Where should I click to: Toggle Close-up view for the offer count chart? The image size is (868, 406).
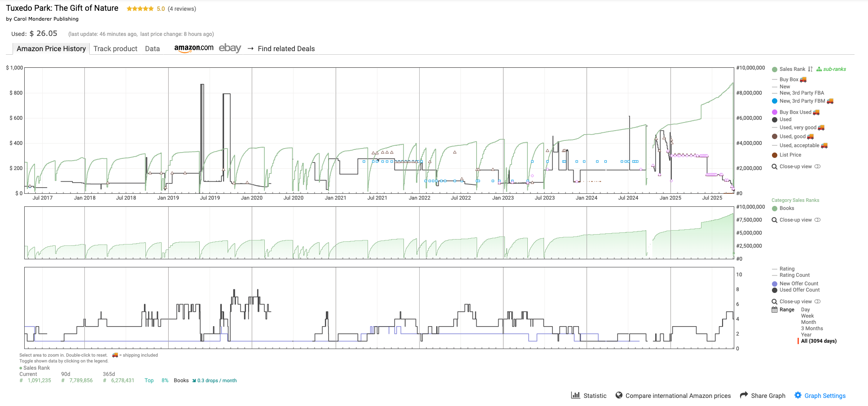817,301
